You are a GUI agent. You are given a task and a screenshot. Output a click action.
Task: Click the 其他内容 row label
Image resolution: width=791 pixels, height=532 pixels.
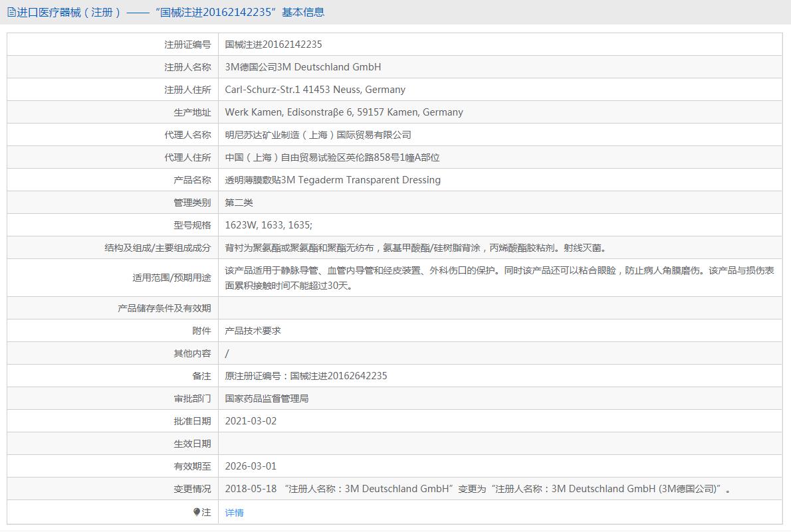pos(192,353)
